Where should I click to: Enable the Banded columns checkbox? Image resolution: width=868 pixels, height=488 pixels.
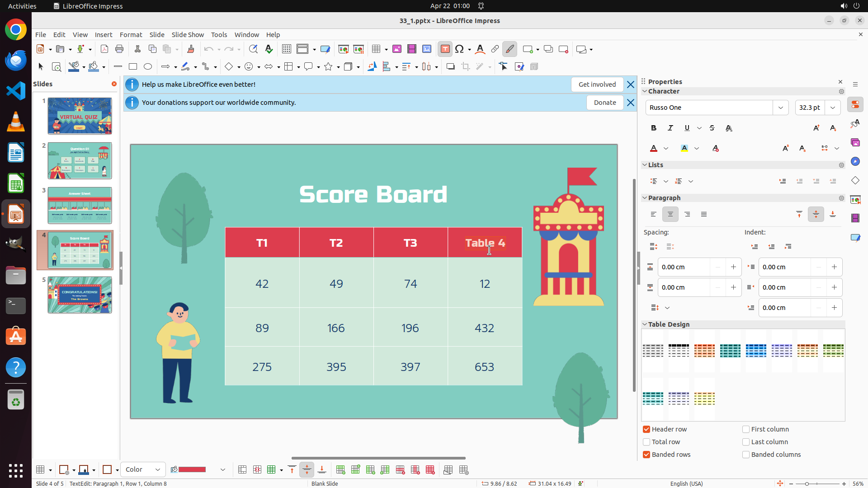[x=746, y=455]
